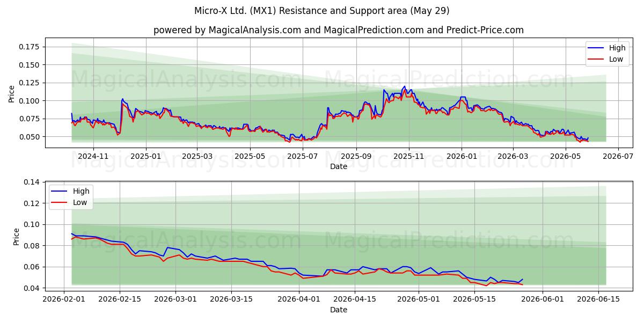Click the '2026-06-01' tick label on the bottom chart
This screenshot has width=644, height=322.
[x=541, y=299]
